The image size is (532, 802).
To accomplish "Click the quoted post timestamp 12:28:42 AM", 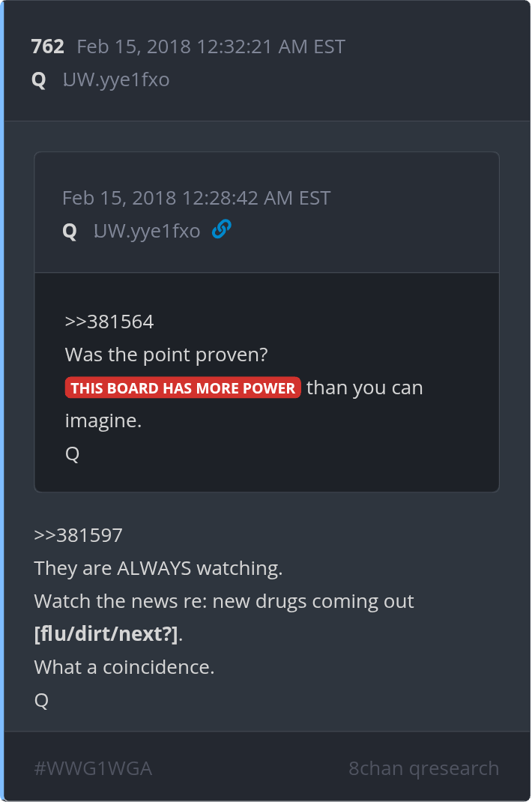I will point(196,198).
